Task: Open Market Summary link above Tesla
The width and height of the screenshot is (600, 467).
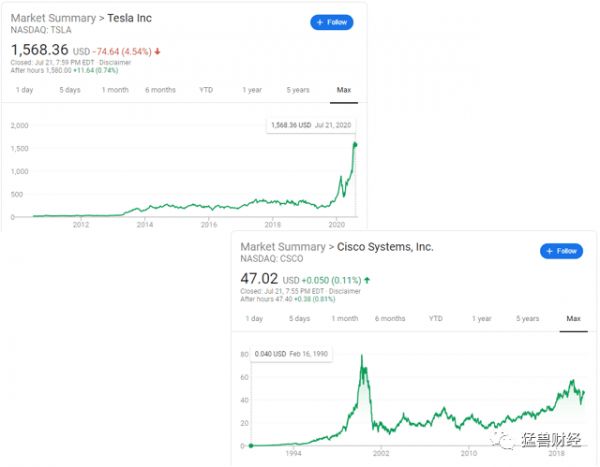Action: (49, 18)
